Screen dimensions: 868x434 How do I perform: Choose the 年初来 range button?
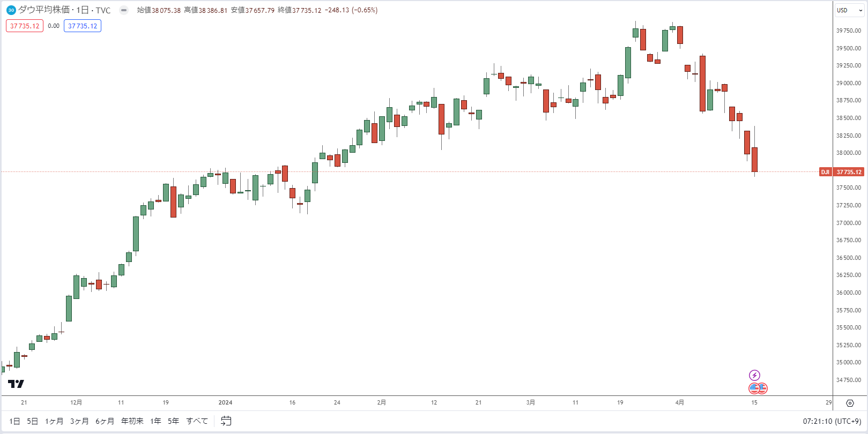[x=132, y=421]
